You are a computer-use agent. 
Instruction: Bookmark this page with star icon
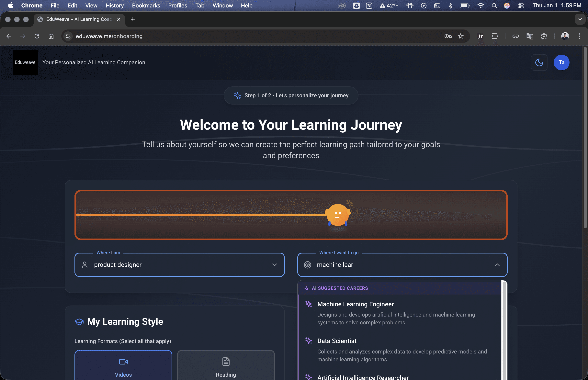tap(460, 36)
